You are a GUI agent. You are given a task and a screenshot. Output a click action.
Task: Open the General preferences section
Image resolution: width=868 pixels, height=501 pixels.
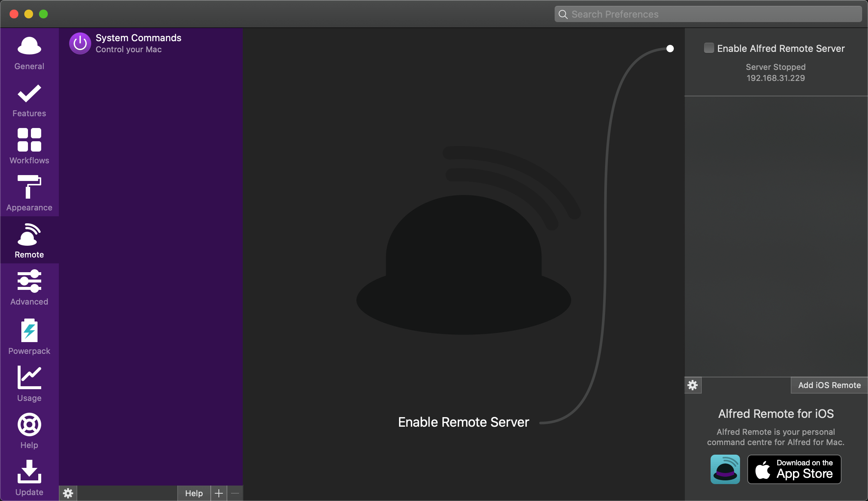coord(29,52)
